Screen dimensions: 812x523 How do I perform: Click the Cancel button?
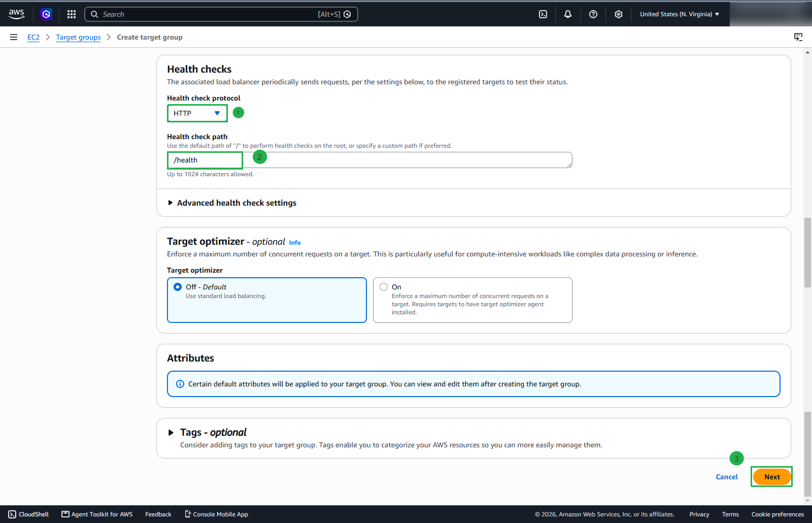click(727, 477)
